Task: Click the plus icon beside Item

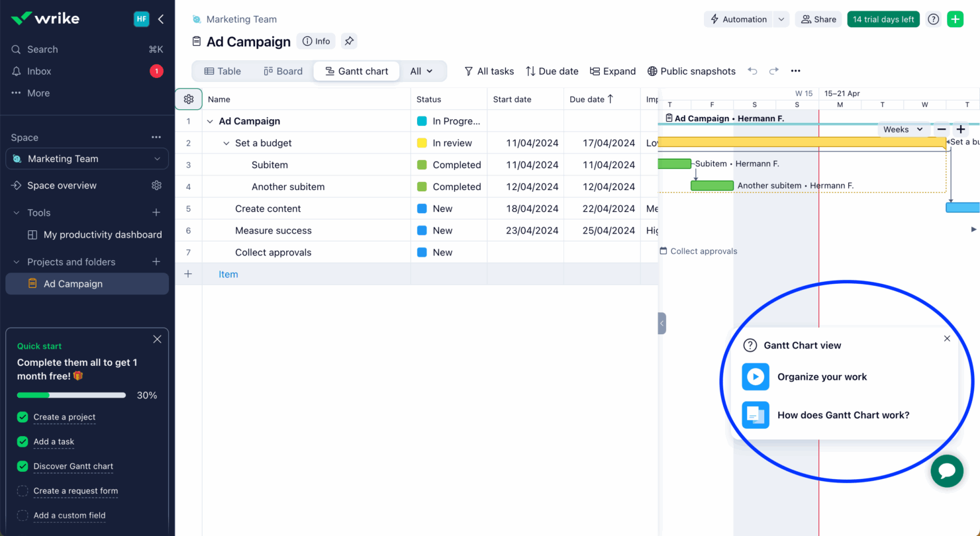Action: click(188, 274)
